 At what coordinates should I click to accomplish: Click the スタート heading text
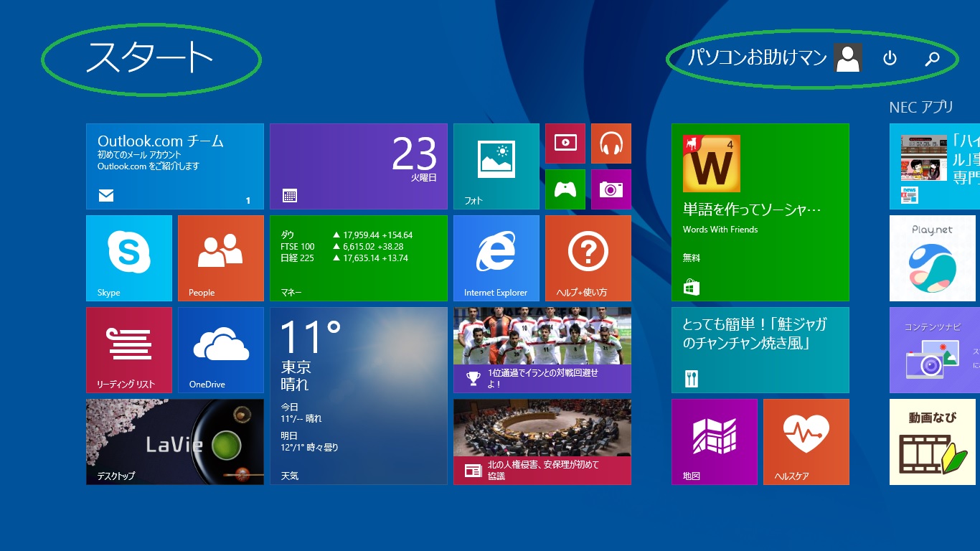(x=149, y=57)
